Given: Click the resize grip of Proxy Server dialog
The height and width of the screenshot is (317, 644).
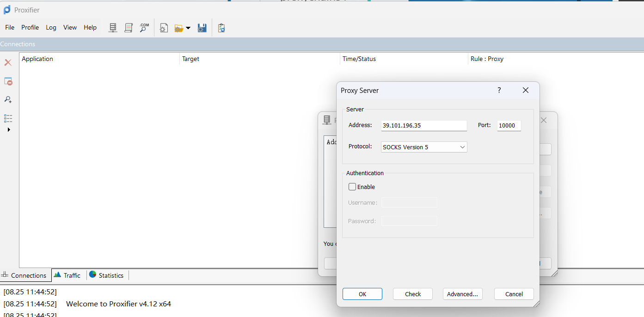Looking at the screenshot, I should click(536, 304).
